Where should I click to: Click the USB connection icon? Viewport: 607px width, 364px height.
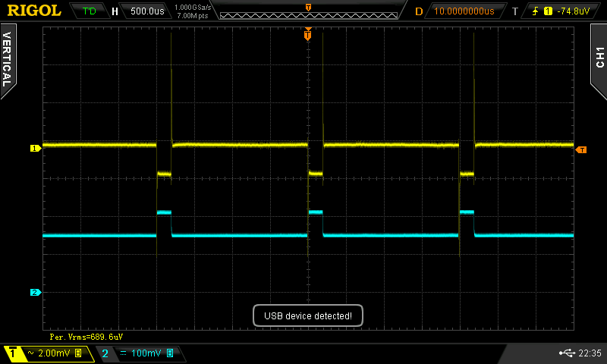tap(567, 353)
